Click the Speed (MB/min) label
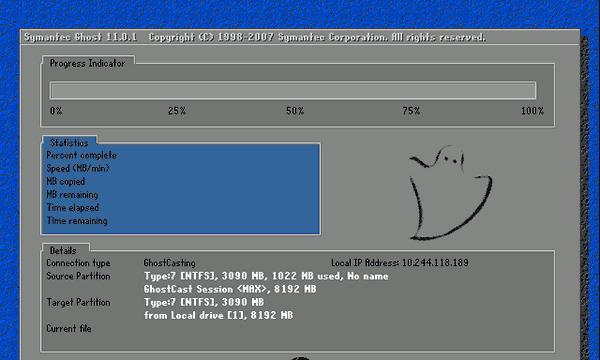Image resolution: width=600 pixels, height=360 pixels. [78, 168]
